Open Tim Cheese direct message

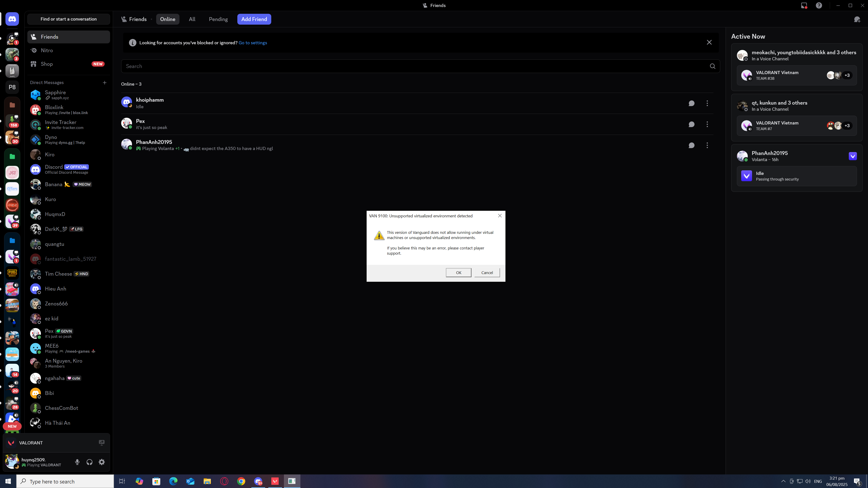(x=69, y=274)
